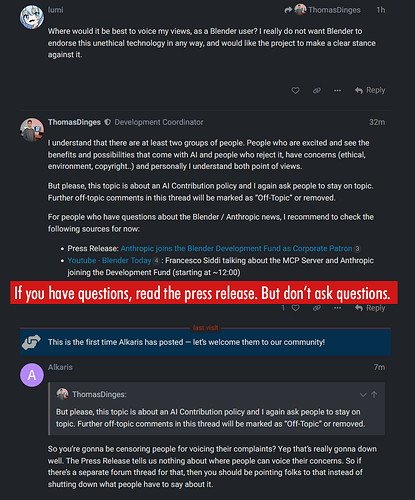Screen dimensions: 415x500
Task: Open ThomasDinges' username link
Action: (74, 122)
